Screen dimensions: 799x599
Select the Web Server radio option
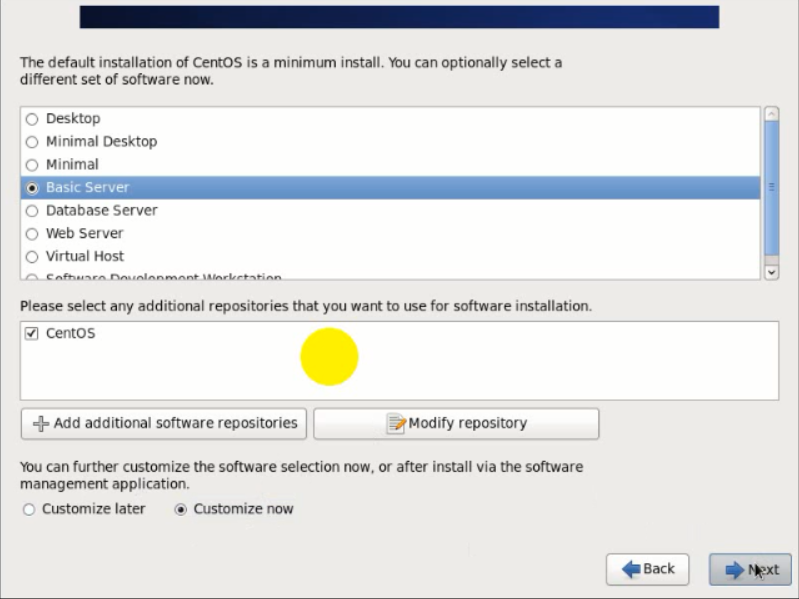(x=32, y=234)
